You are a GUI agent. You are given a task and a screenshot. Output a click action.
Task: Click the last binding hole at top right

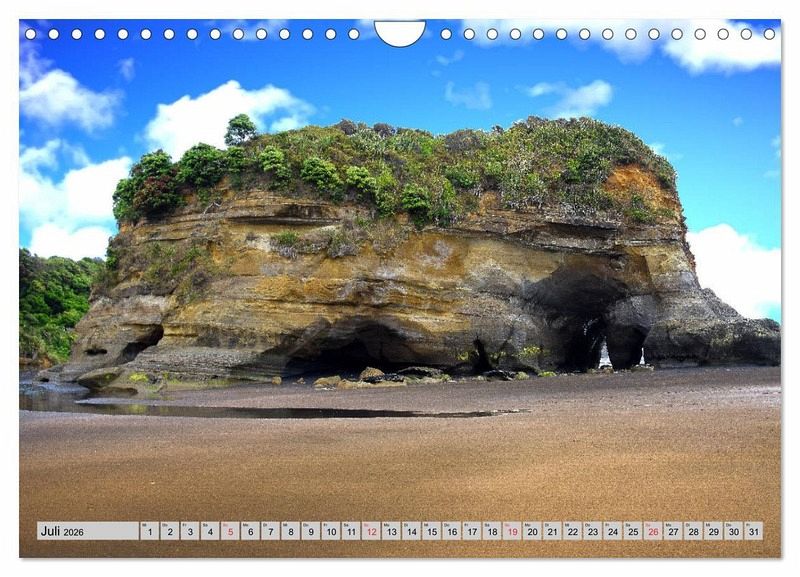point(769,34)
